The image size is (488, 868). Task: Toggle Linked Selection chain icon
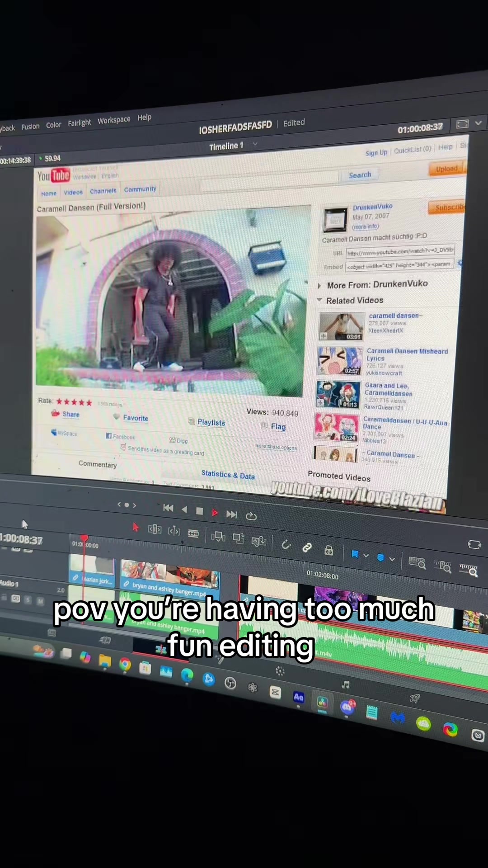click(x=307, y=547)
